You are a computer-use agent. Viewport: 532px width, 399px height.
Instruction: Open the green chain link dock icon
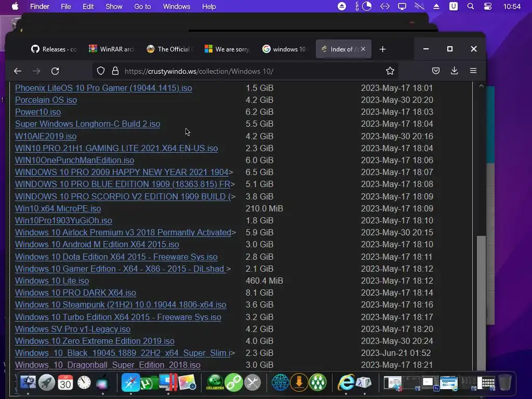(234, 383)
